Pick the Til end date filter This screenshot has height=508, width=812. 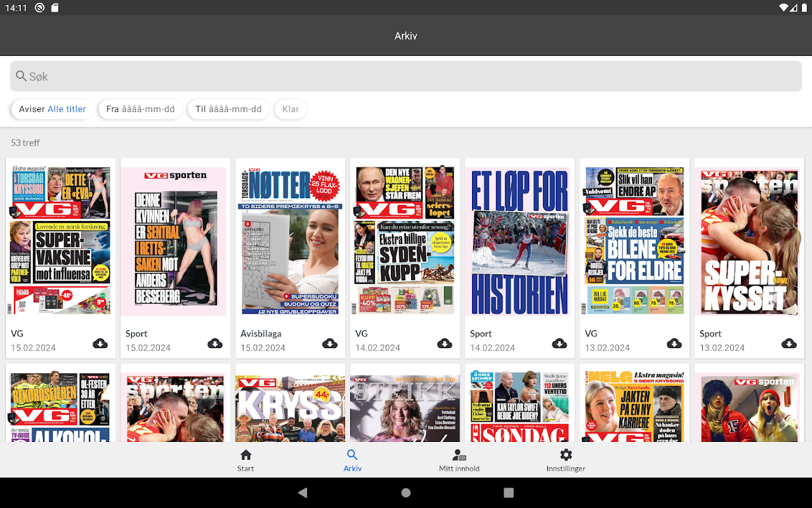(228, 109)
